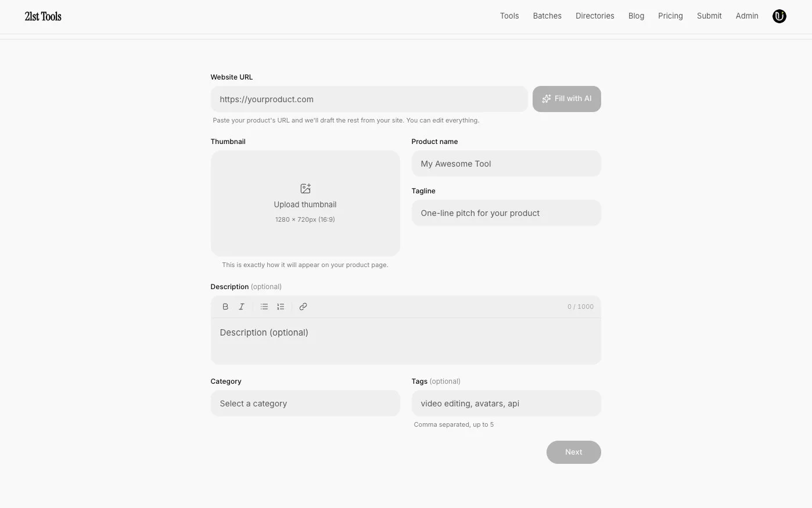
Task: Click the Description (optional) label above the editor
Action: (246, 287)
